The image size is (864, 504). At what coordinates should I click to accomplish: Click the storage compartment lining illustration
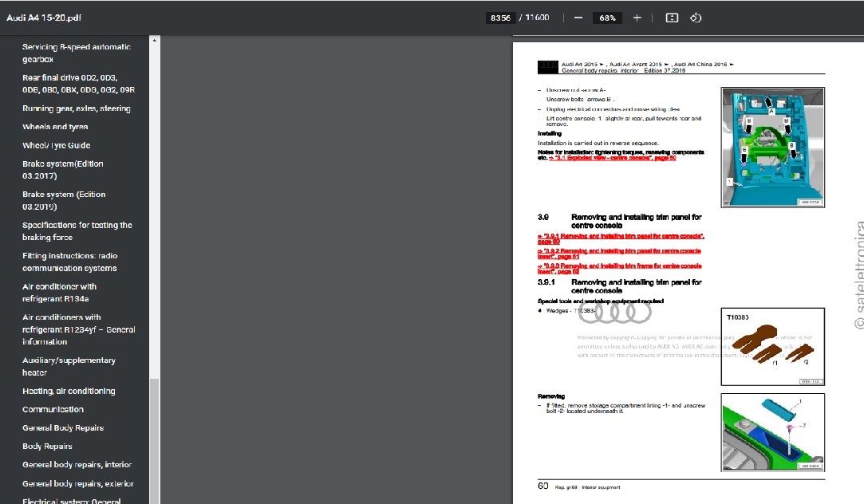(772, 432)
